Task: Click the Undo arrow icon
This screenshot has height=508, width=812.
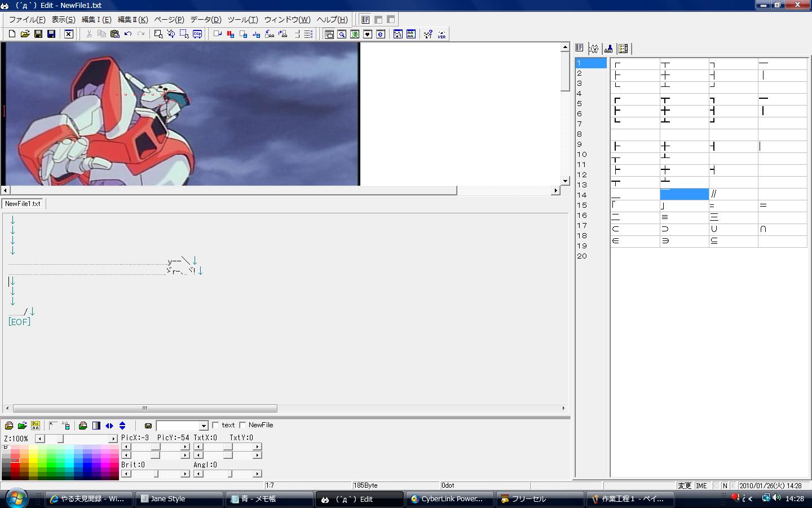Action: click(x=128, y=34)
